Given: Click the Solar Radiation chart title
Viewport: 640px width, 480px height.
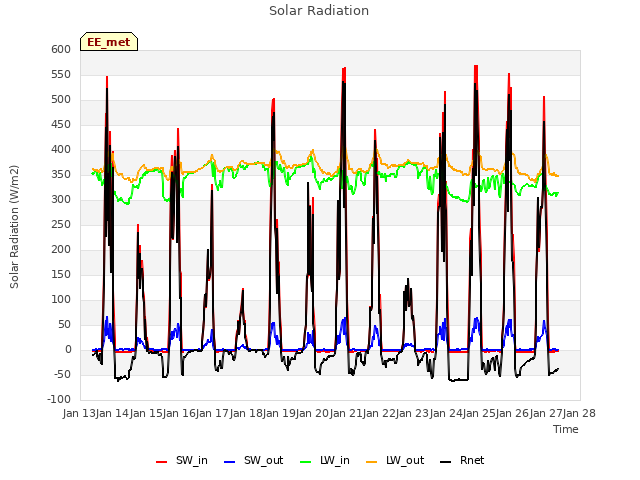Looking at the screenshot, I should (319, 11).
